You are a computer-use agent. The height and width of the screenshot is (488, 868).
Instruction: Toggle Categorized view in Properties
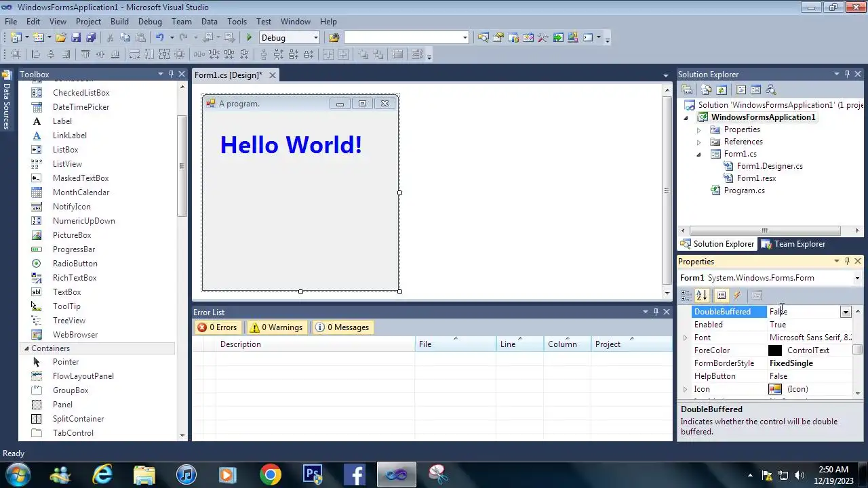(x=686, y=296)
